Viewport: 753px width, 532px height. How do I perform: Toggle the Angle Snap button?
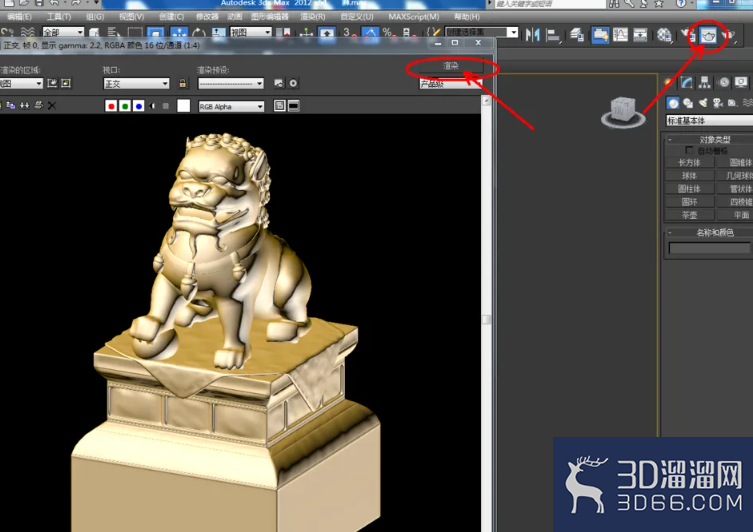tap(369, 34)
